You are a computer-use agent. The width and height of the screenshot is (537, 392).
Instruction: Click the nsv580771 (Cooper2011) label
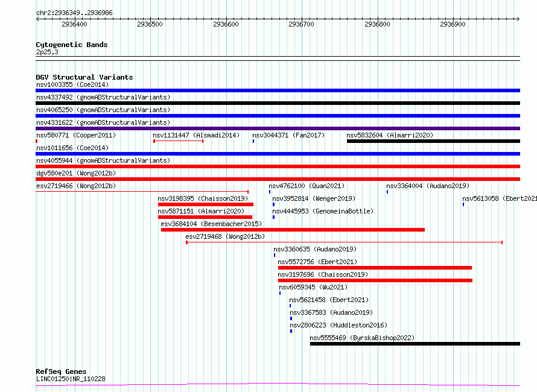click(x=76, y=135)
